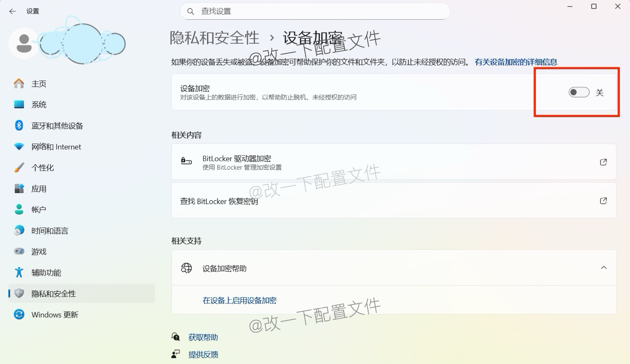Click the 辅助功能 accessibility icon

pos(19,272)
